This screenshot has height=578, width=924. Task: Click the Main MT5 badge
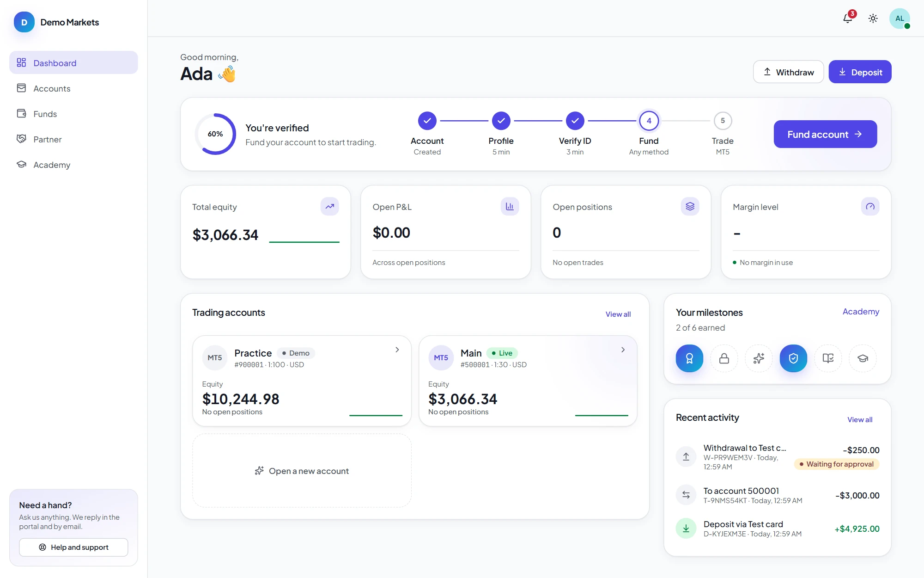click(x=441, y=358)
